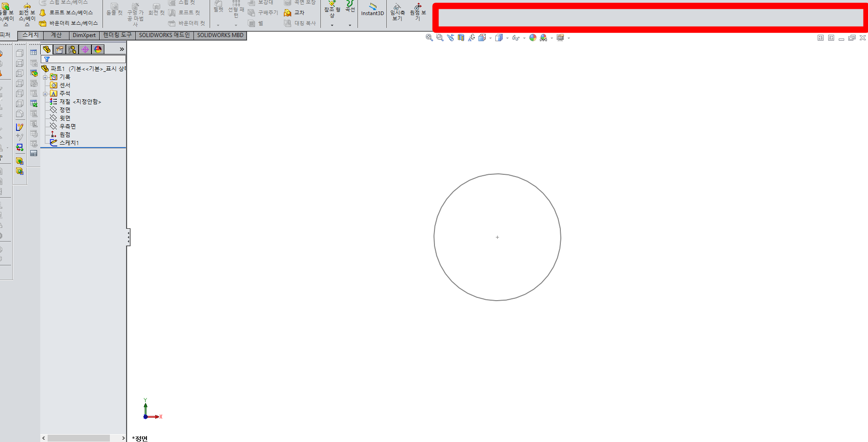868x442 pixels.
Task: Switch to the SOLIDWORKS 애드인 tab
Action: tap(164, 35)
